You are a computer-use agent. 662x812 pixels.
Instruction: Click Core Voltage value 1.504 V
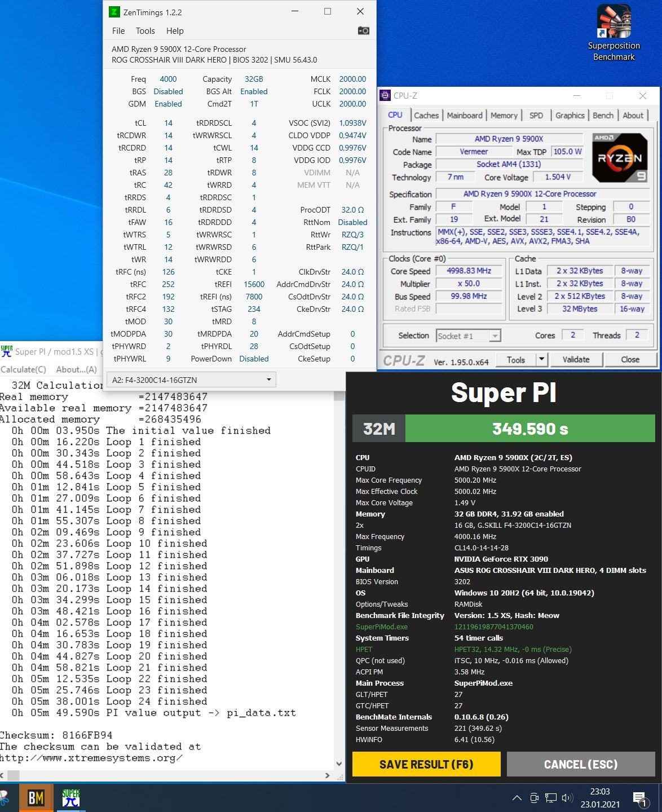tap(558, 177)
